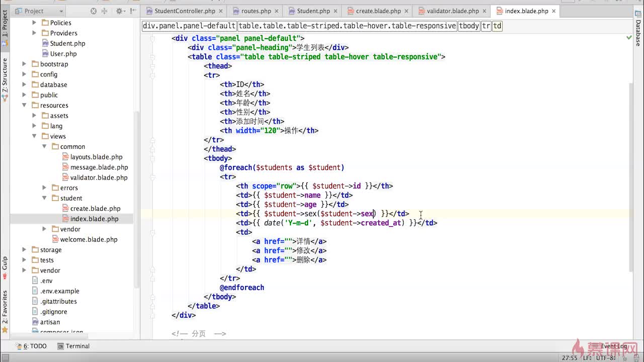Viewport: 644px width, 362px height.
Task: Switch to the validator.blade.php editor tab
Action: [x=453, y=11]
